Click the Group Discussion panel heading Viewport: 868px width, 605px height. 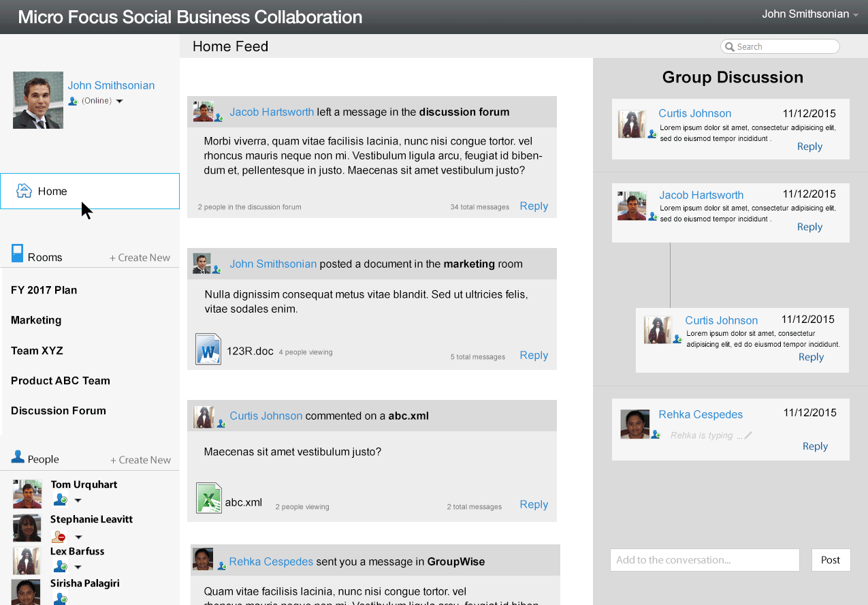click(733, 78)
